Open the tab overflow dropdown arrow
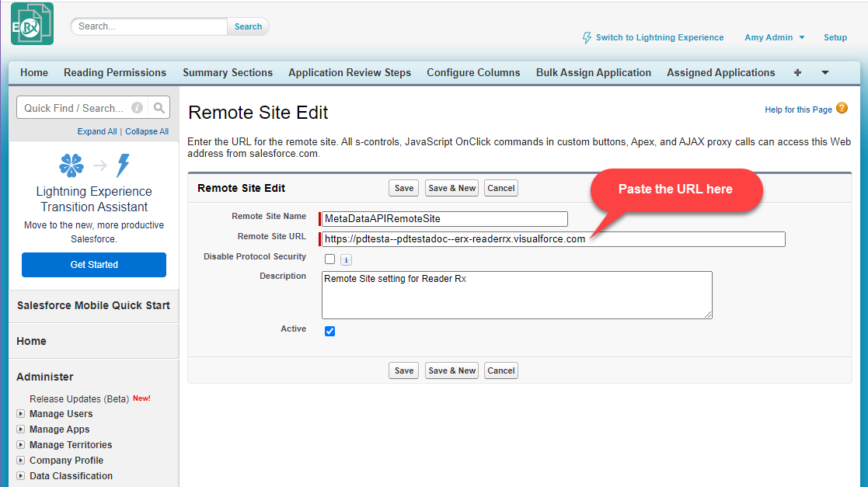 (x=824, y=72)
